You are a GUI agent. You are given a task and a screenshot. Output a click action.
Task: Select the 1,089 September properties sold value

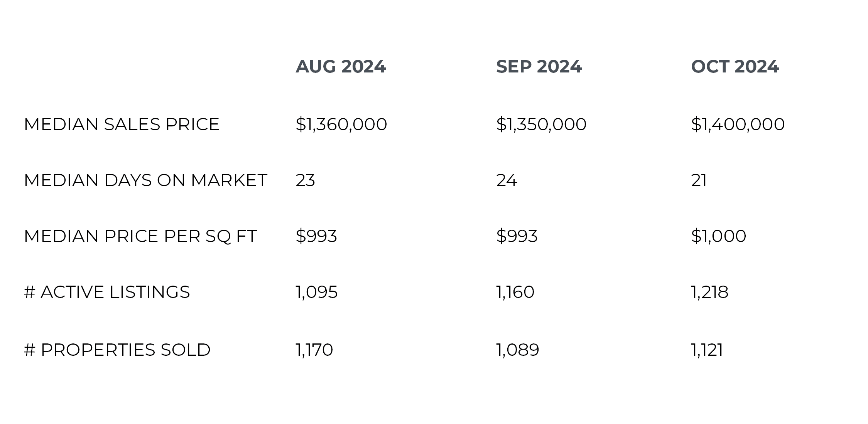click(x=517, y=350)
